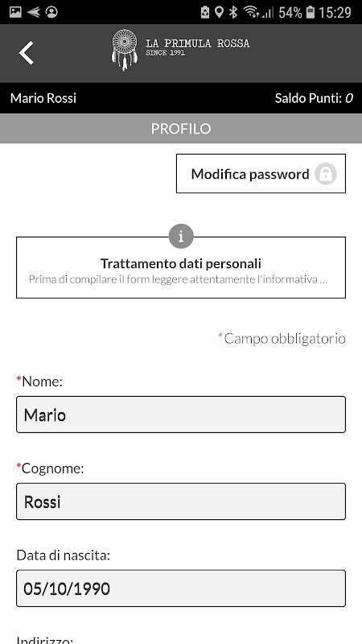Screen dimensions: 362x644
Task: Edit the Cognome field containing Rossi
Action: pos(181,502)
